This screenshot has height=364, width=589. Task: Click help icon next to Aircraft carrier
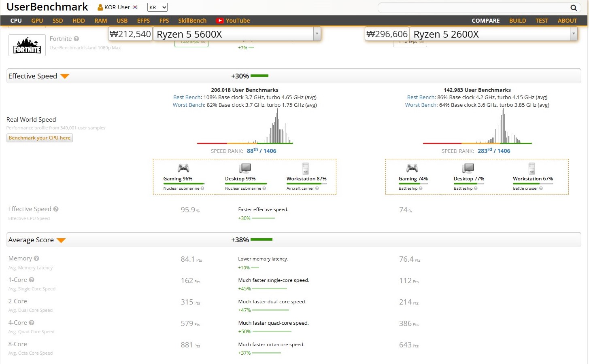[x=317, y=188]
